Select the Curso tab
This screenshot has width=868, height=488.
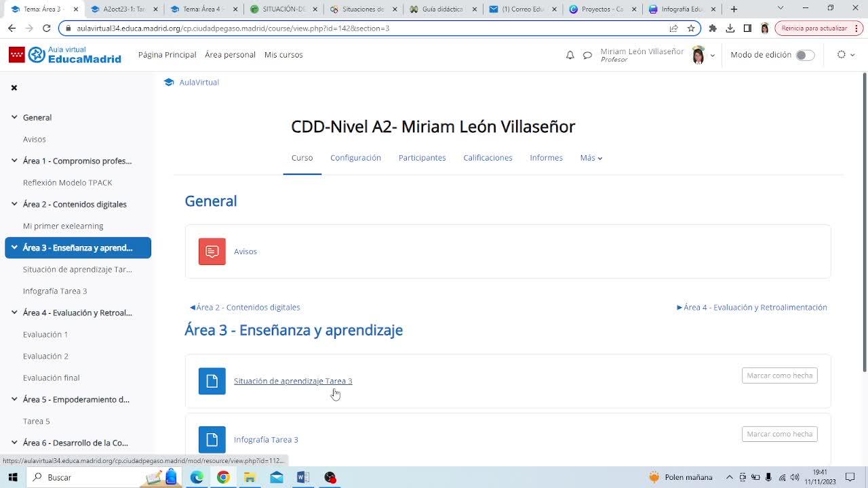[302, 158]
